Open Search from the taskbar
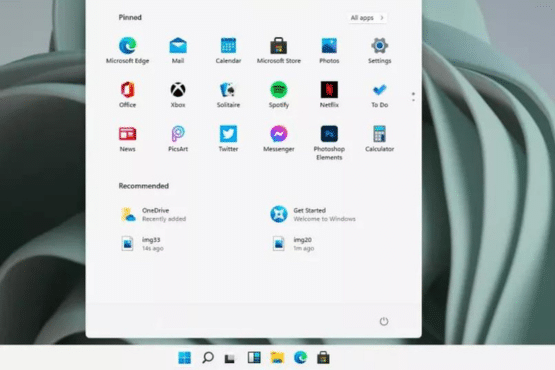The height and width of the screenshot is (370, 555). coord(208,358)
